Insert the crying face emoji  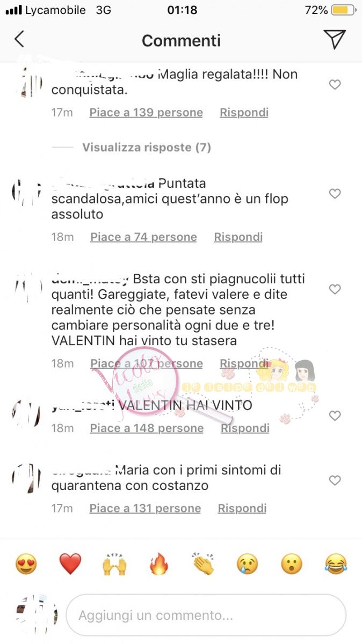click(x=248, y=564)
